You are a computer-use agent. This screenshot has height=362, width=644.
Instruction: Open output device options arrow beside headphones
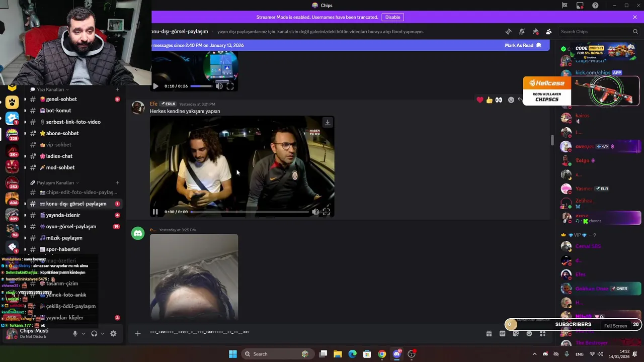pyautogui.click(x=103, y=333)
